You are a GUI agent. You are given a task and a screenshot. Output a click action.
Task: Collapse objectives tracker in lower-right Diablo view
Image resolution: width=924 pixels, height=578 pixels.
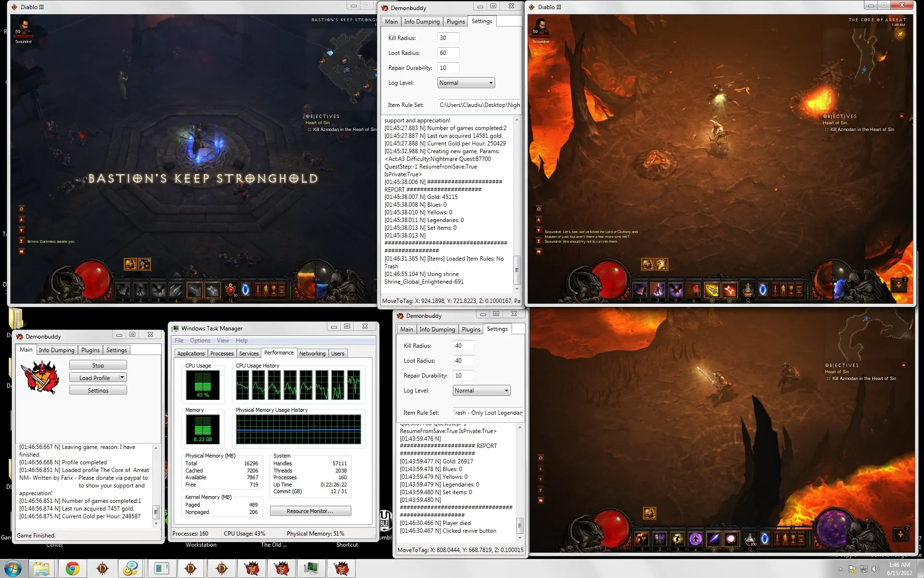pos(903,365)
